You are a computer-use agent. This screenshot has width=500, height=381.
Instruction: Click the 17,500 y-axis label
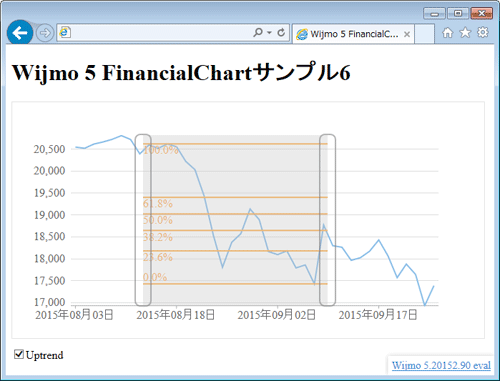(x=49, y=281)
